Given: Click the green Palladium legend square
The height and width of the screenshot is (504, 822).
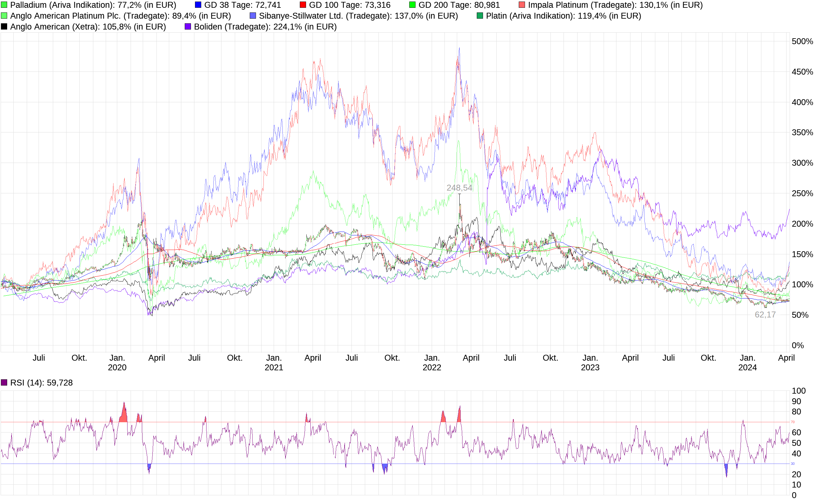Looking at the screenshot, I should pos(5,5).
